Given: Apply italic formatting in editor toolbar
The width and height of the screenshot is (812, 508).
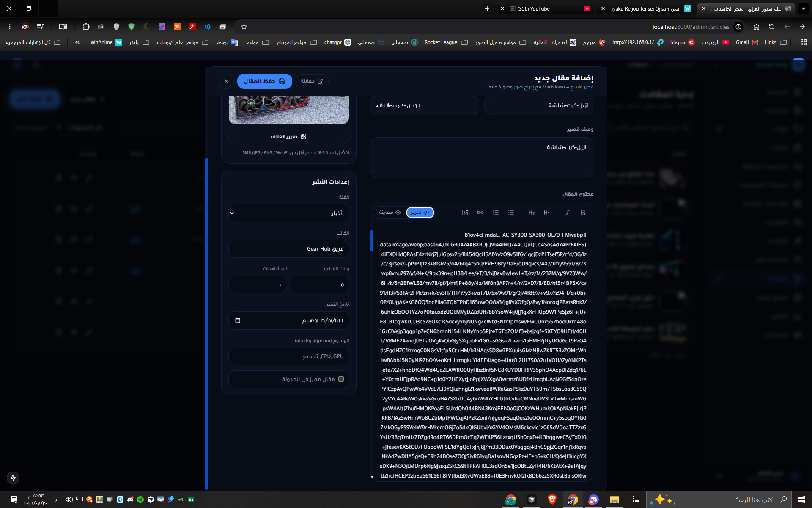Looking at the screenshot, I should coord(568,213).
